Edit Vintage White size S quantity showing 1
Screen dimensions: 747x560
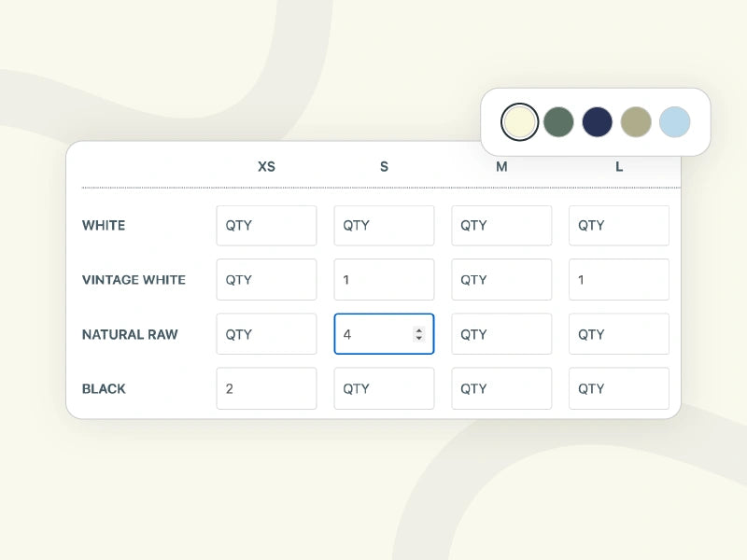click(384, 280)
